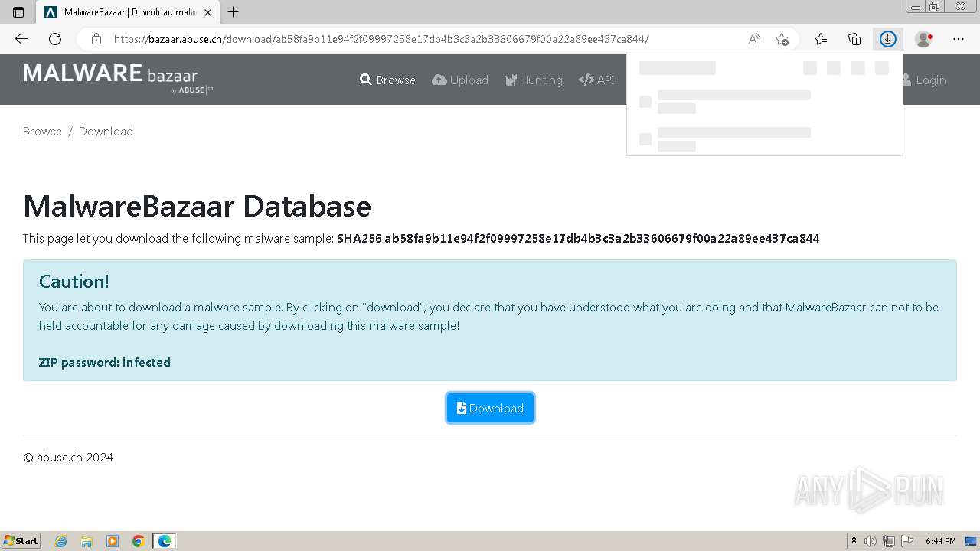This screenshot has width=980, height=551.
Task: Open the Read aloud icon in the address bar
Action: [754, 39]
